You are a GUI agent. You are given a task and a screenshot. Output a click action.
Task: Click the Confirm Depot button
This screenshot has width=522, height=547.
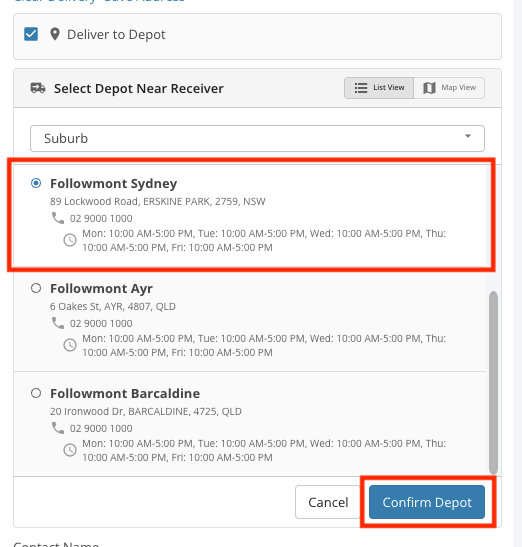point(427,502)
